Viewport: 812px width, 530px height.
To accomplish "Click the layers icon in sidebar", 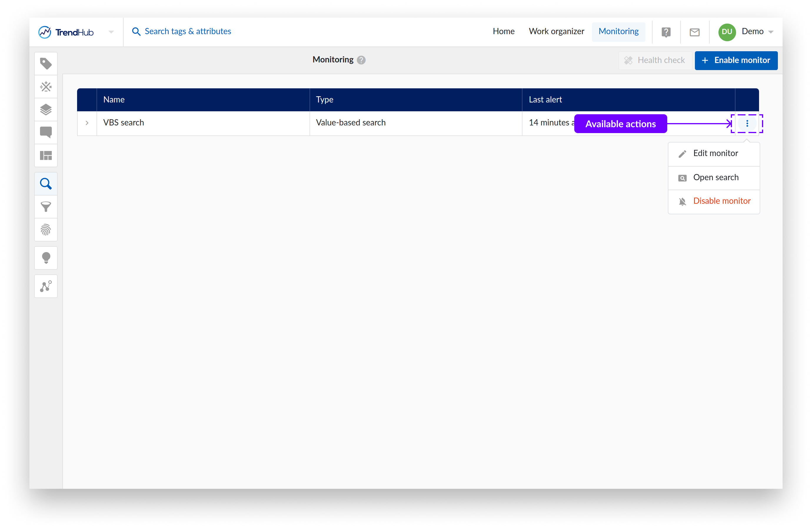I will tap(46, 110).
